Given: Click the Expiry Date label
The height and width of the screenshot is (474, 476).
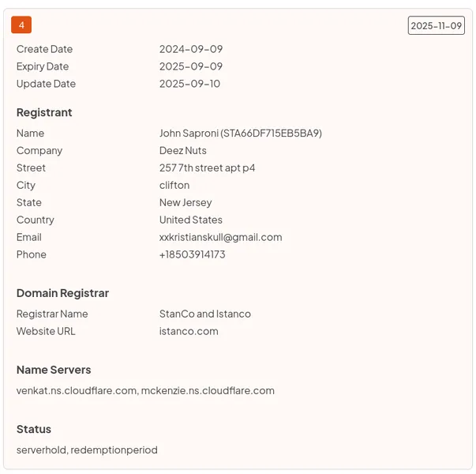Looking at the screenshot, I should click(x=43, y=66).
